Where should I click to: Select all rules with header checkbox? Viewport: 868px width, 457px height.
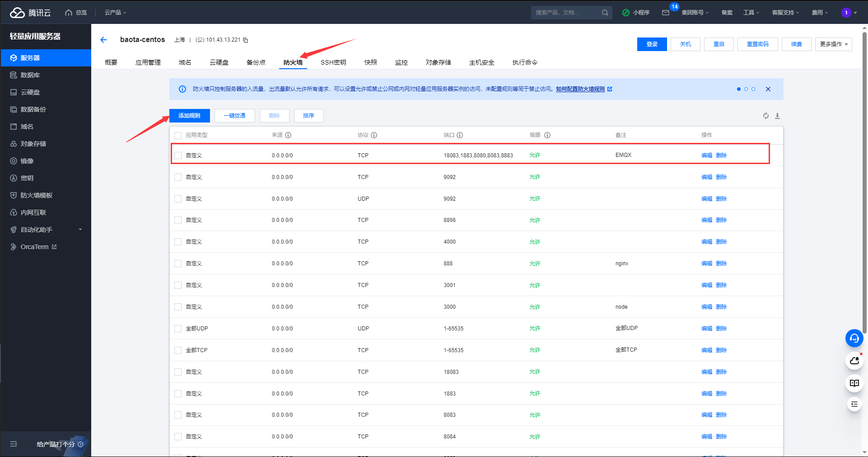coord(178,136)
